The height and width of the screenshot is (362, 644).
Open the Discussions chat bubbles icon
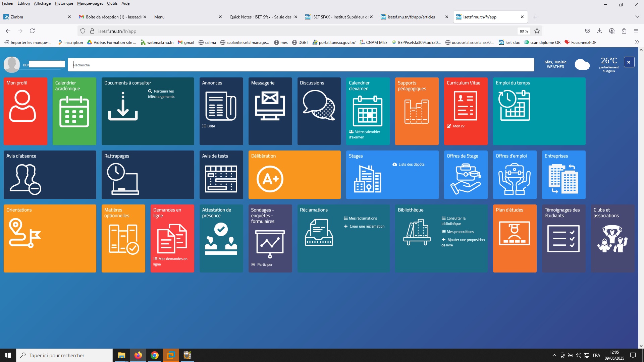[x=319, y=106]
